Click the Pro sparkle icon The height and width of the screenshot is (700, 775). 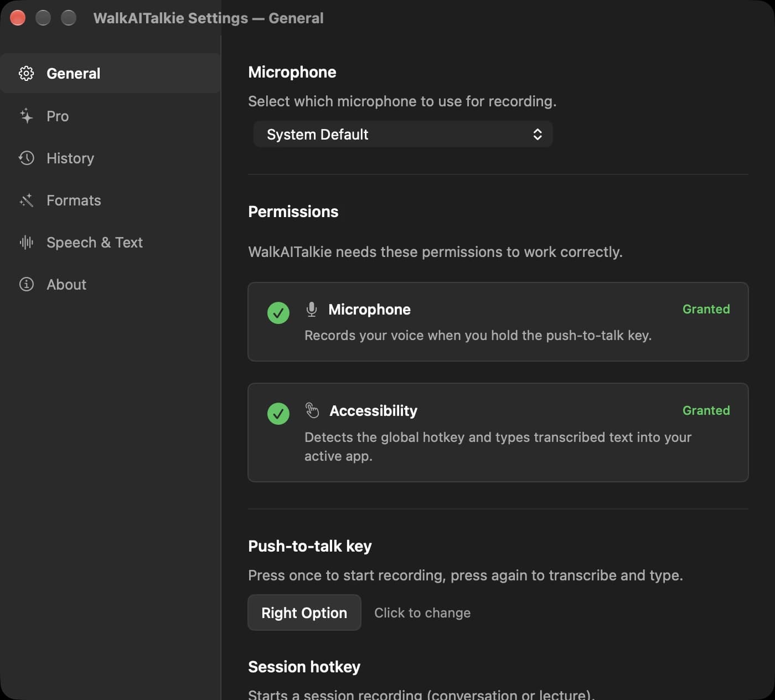tap(26, 116)
